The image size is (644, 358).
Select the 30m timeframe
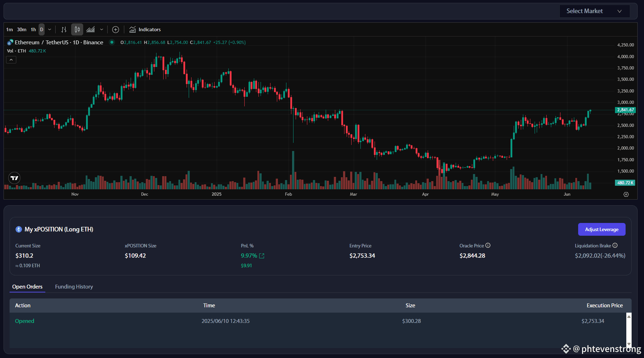[x=22, y=29]
